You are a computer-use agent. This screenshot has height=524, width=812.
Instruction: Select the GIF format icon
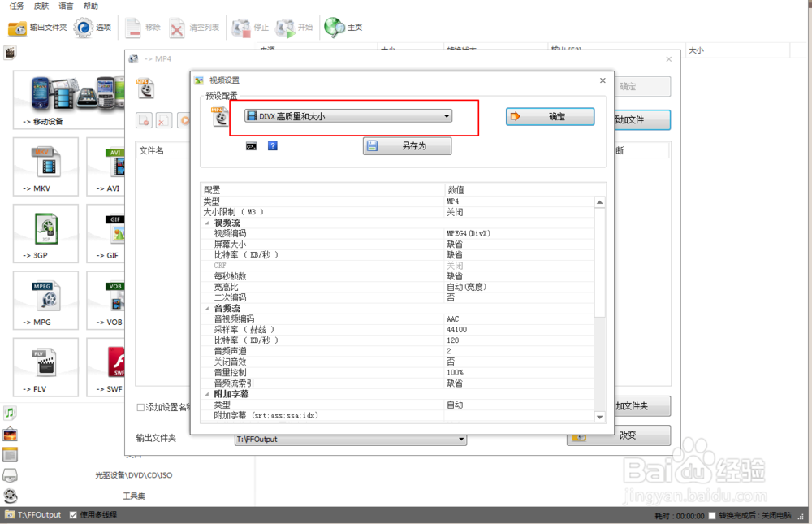click(x=106, y=234)
